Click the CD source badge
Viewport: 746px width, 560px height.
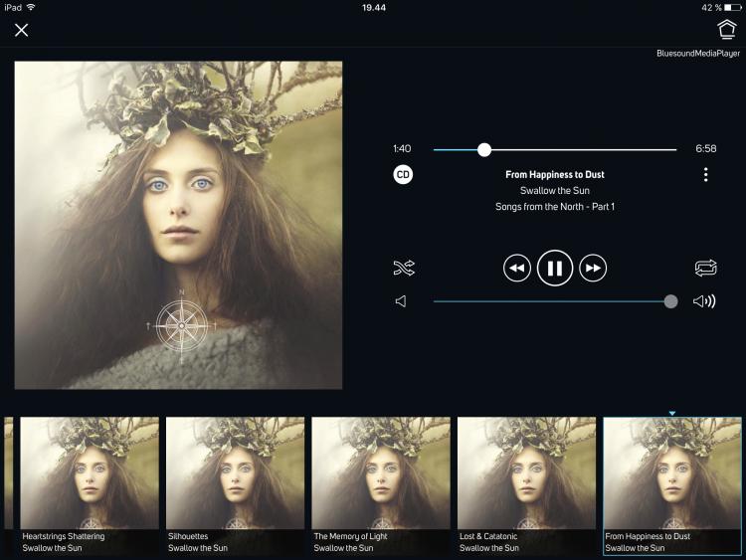pyautogui.click(x=403, y=175)
